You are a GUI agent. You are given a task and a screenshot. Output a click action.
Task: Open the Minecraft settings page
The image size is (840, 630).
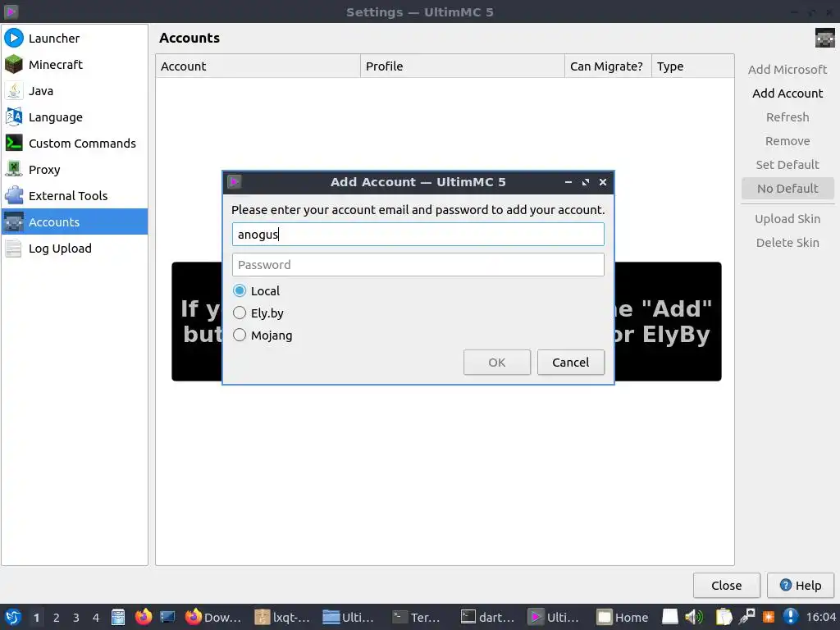tap(75, 64)
